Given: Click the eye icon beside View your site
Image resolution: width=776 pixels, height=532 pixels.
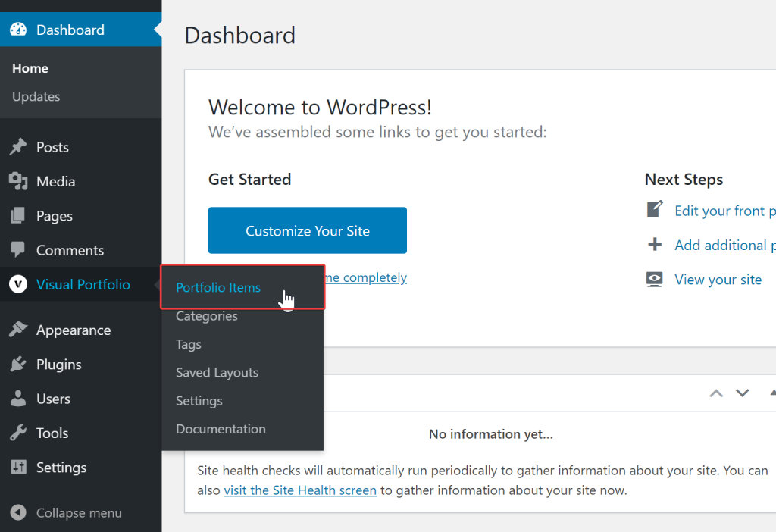Looking at the screenshot, I should (655, 279).
